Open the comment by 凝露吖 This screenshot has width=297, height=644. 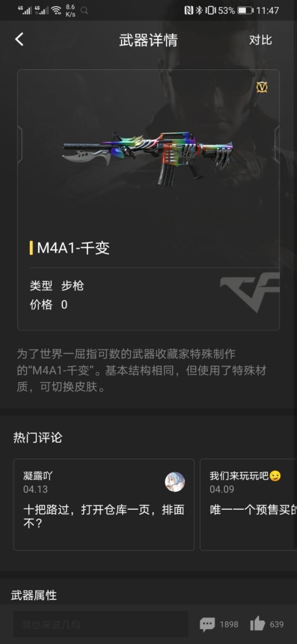point(104,505)
